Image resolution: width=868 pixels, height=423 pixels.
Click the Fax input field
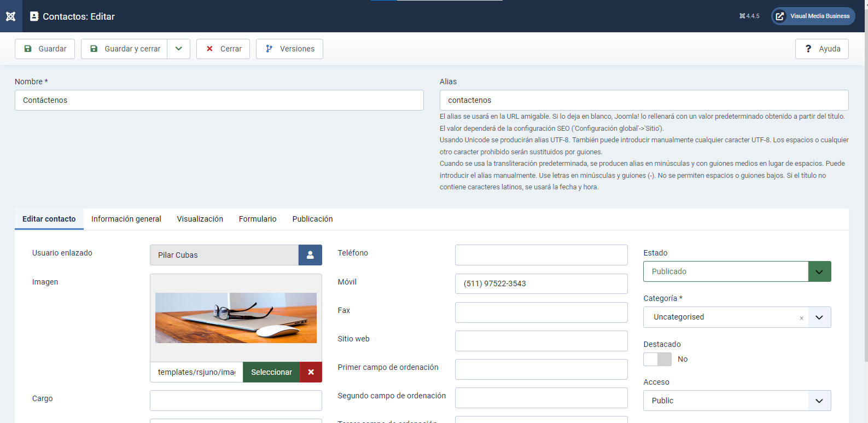[541, 312]
